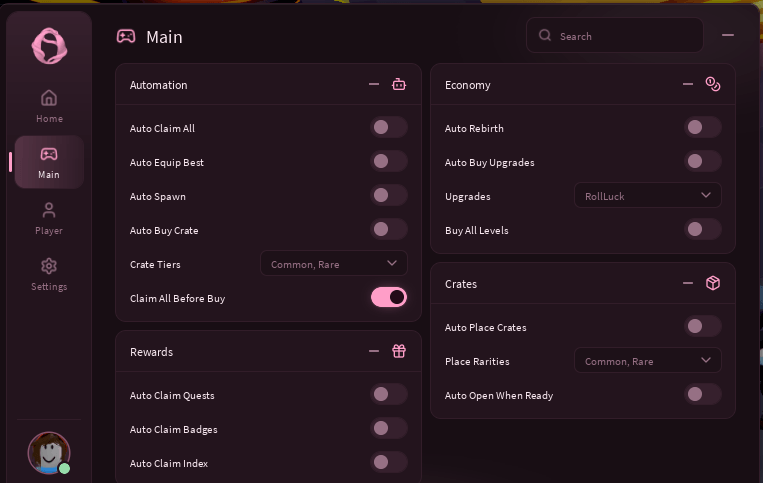This screenshot has width=763, height=483.
Task: Select the Main tab in sidebar
Action: coord(49,162)
